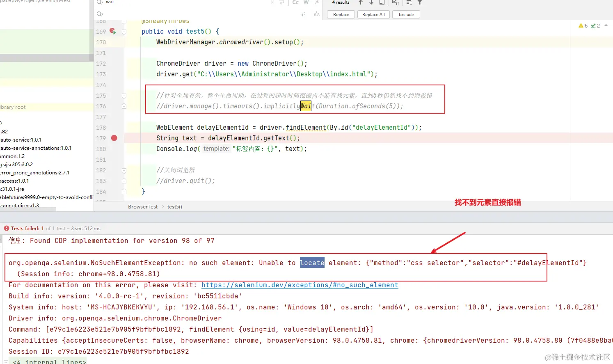Image resolution: width=613 pixels, height=364 pixels.
Task: Click the template: parameter hint on line 180
Action: [216, 149]
